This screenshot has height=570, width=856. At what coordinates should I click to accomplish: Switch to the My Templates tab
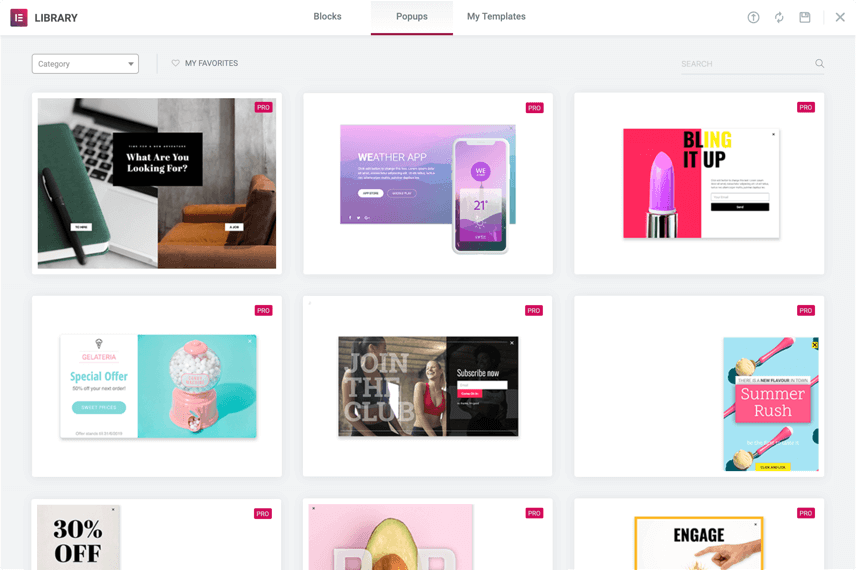[x=496, y=17]
